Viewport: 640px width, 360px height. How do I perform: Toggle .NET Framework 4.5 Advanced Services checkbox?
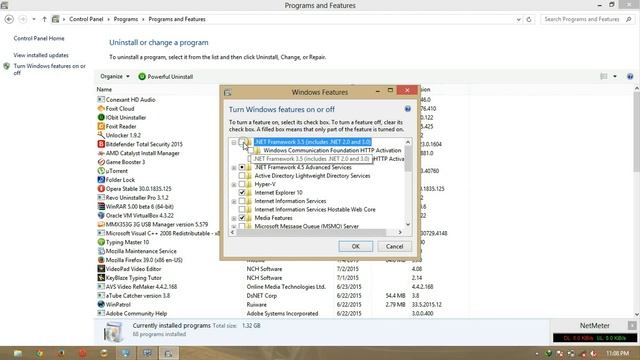coord(242,167)
